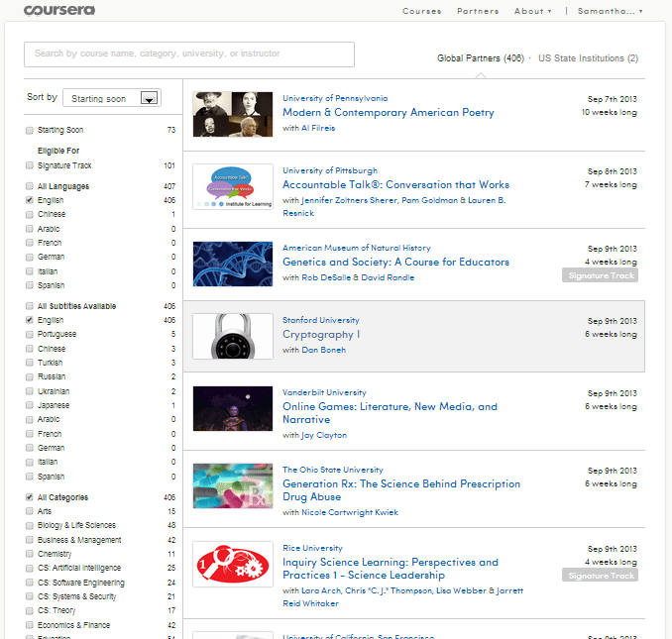Check the Starting Soon filter
The image size is (672, 639).
coord(29,130)
